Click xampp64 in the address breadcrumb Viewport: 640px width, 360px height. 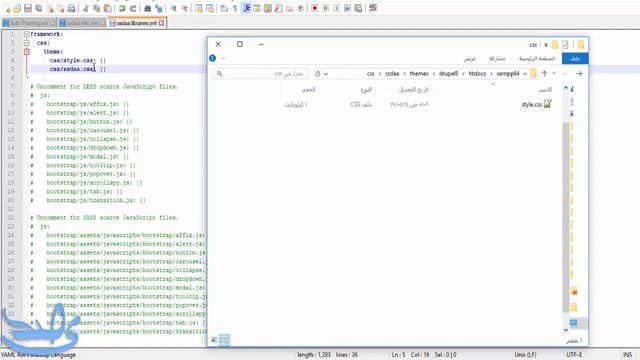[508, 73]
